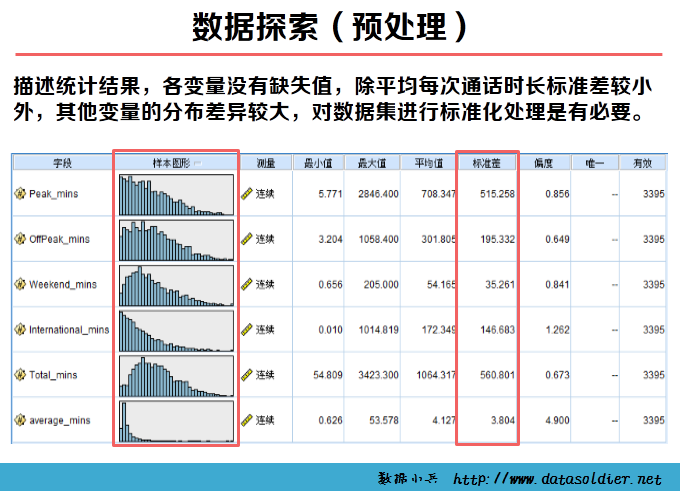Sort by the 字段 column header
This screenshot has height=491, width=680.
62,163
